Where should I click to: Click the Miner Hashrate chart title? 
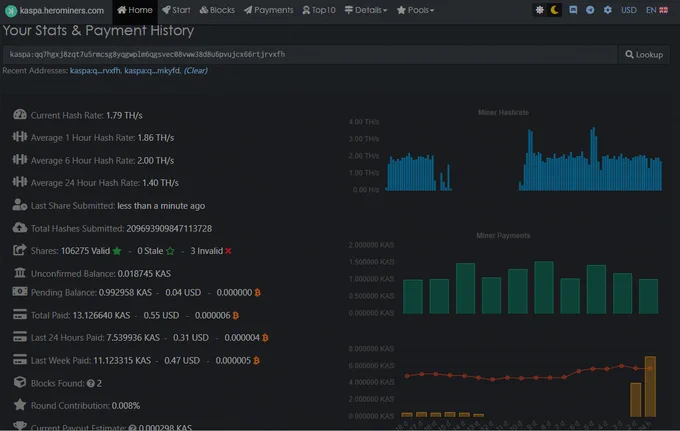point(503,112)
